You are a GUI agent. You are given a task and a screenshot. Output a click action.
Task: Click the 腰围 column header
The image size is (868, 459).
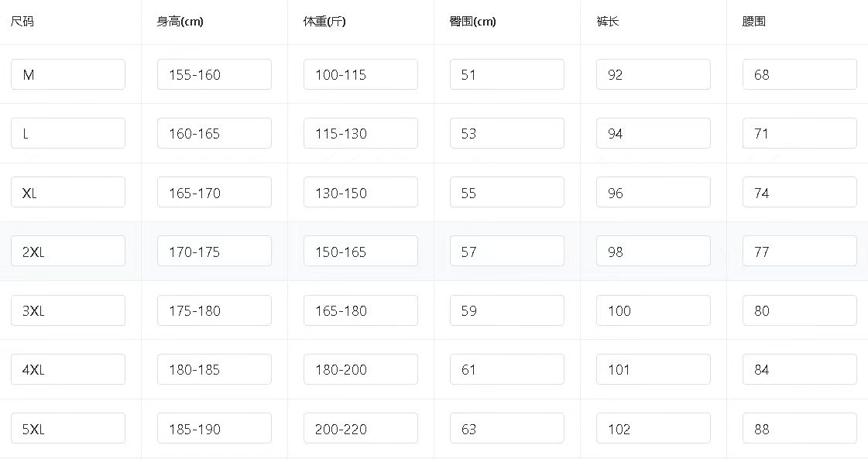[754, 22]
